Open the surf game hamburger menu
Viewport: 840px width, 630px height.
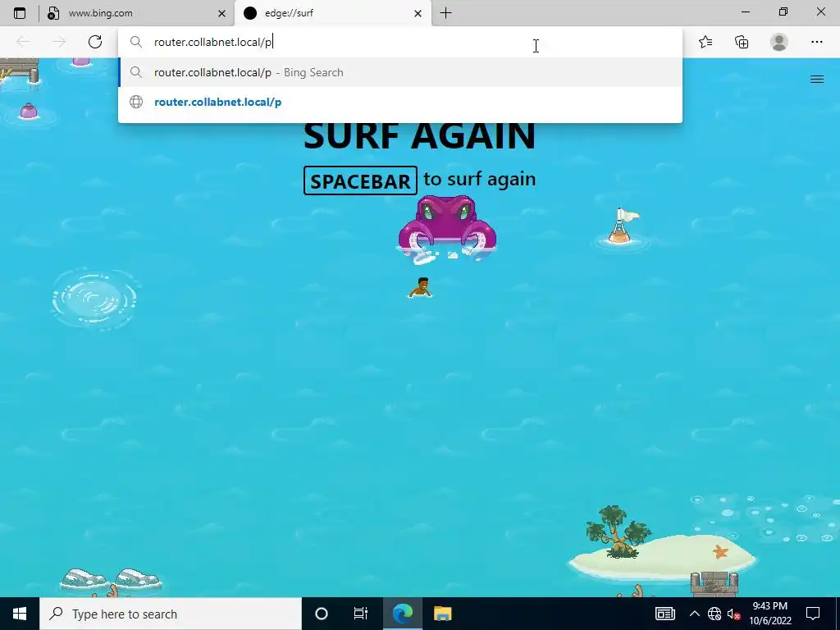tap(816, 80)
